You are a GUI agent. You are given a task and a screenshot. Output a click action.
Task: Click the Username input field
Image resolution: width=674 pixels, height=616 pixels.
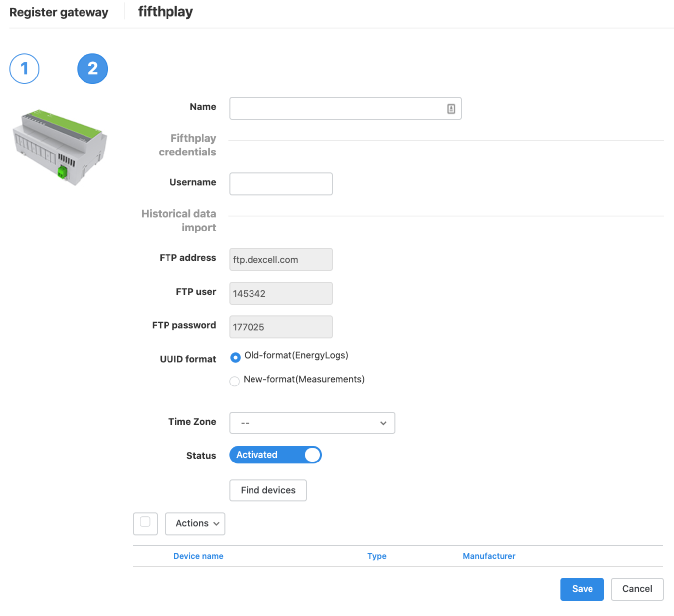[x=281, y=184]
